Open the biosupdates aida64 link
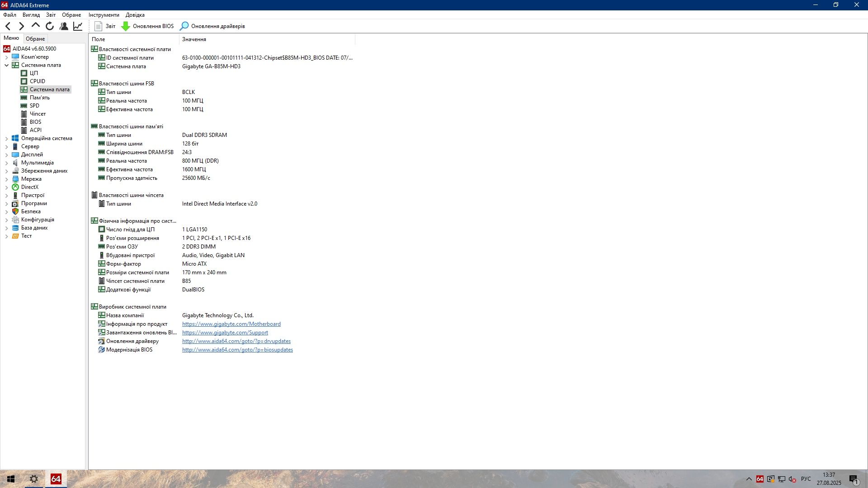The image size is (868, 488). [x=237, y=350]
